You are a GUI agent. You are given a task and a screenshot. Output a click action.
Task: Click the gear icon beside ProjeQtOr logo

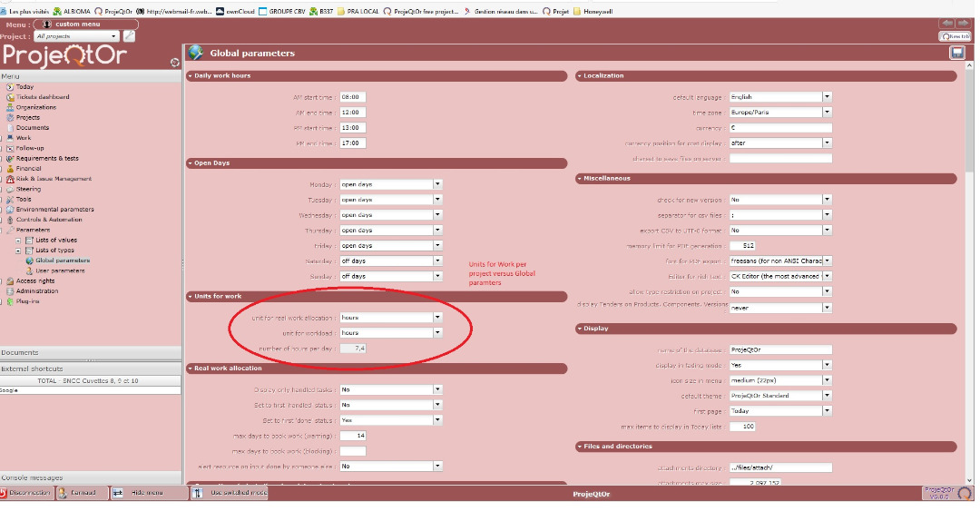tap(175, 62)
